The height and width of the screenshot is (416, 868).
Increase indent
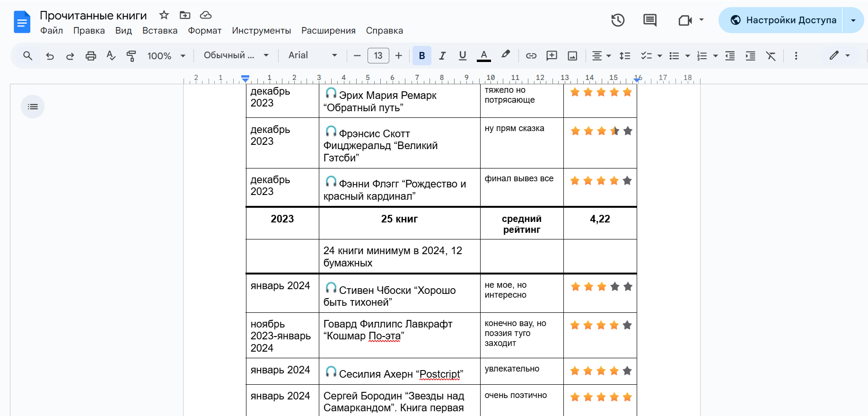750,56
